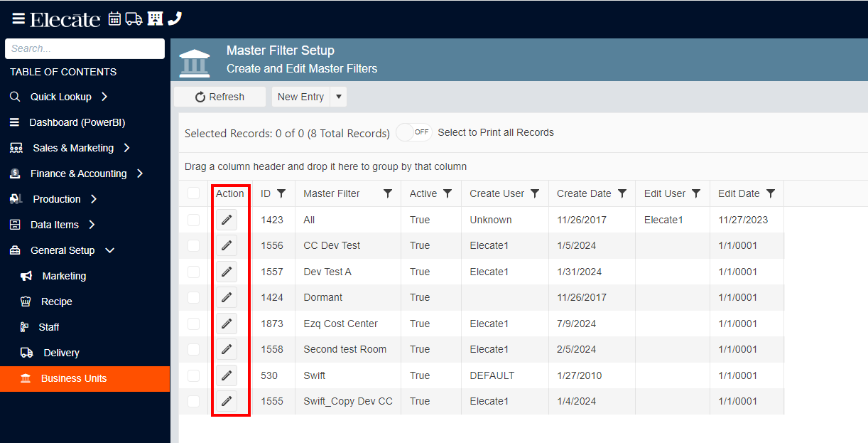Filter the Edit User column funnel
Screen dimensions: 868x443
pyautogui.click(x=696, y=193)
